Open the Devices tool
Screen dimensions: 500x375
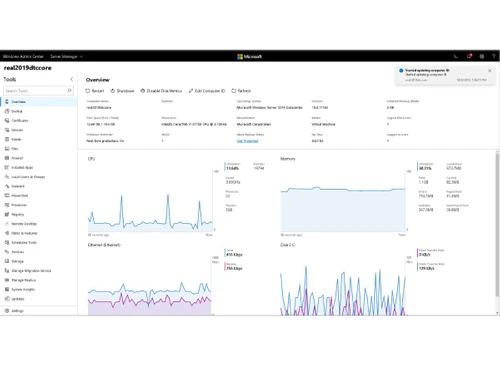pyautogui.click(x=39, y=130)
